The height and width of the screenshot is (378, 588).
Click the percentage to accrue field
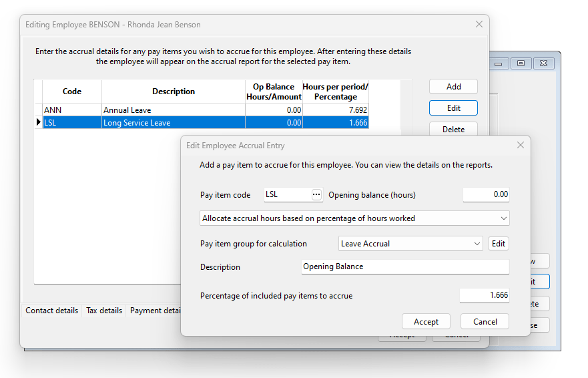(484, 295)
